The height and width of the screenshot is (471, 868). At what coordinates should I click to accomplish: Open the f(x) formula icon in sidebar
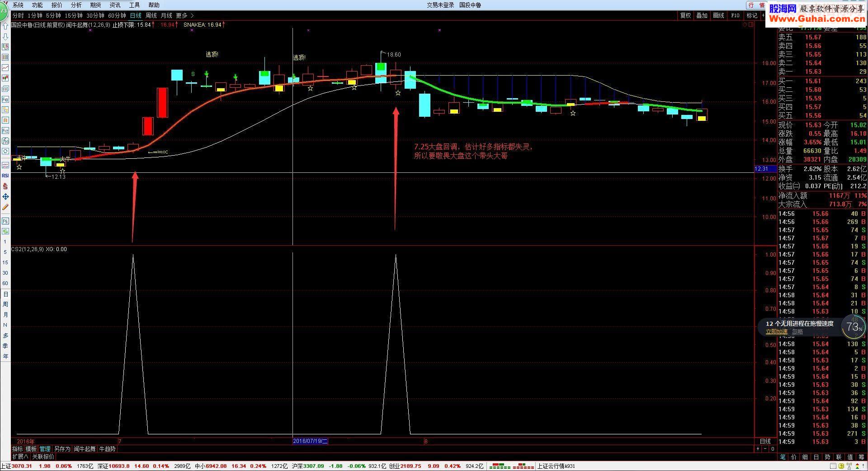coord(5,141)
